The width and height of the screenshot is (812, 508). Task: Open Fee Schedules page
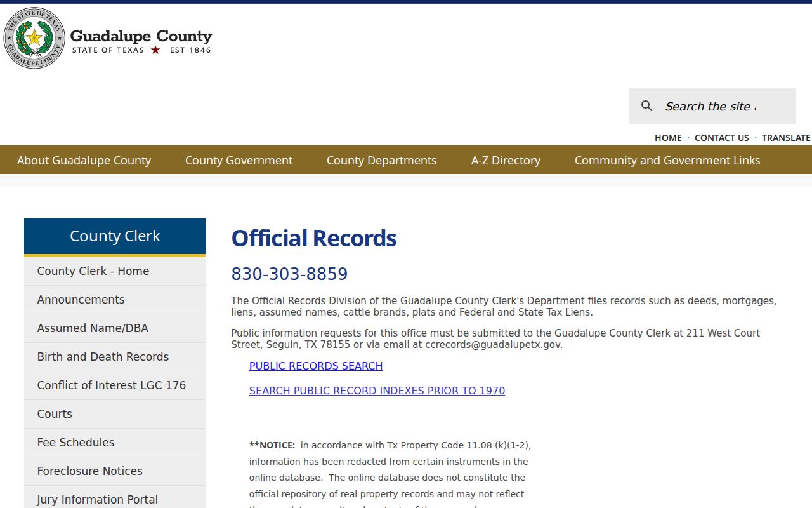[115, 443]
